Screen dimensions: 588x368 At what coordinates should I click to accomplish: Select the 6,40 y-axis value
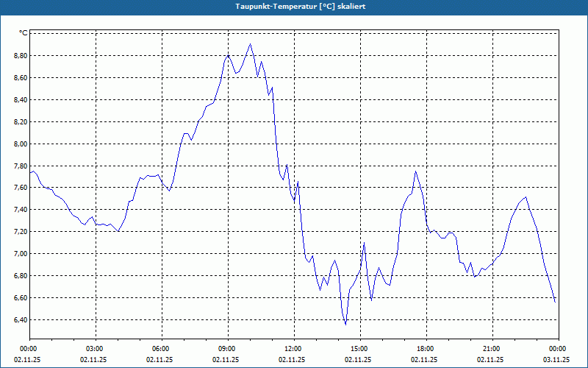[20, 320]
